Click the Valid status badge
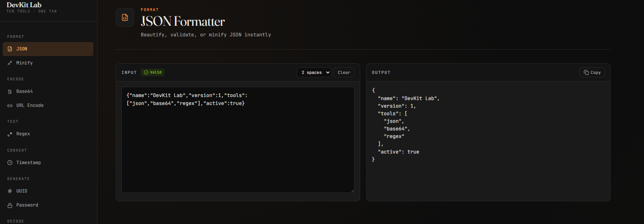This screenshot has width=644, height=224. (x=153, y=72)
